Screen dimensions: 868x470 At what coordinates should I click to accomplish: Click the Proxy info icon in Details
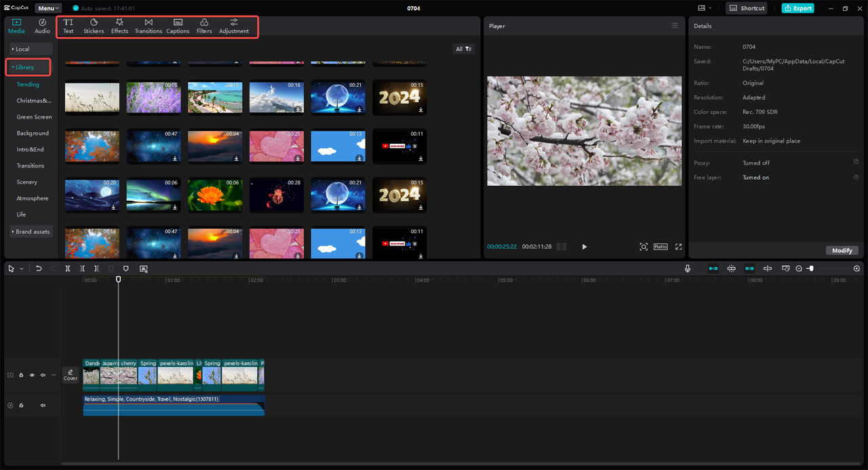(856, 162)
